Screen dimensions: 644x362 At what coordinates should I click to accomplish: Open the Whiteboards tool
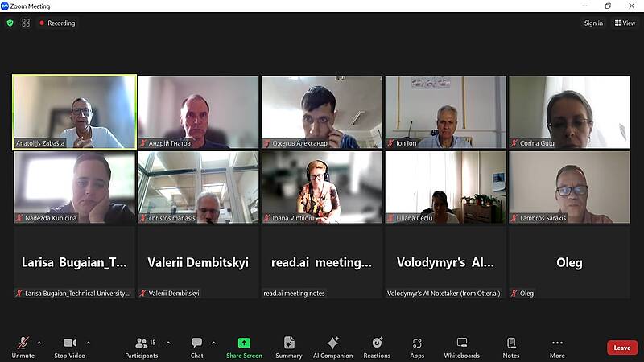pos(461,348)
